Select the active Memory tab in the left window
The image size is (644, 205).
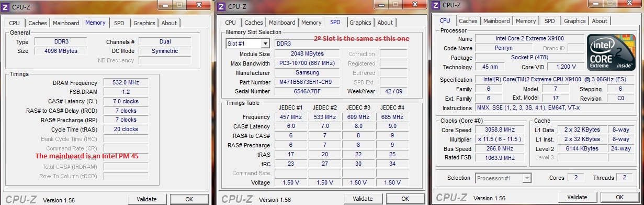pyautogui.click(x=95, y=23)
